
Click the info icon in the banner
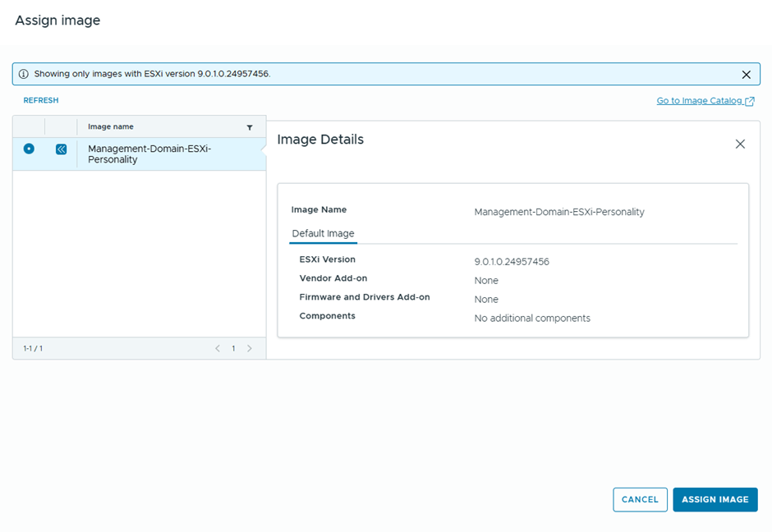coord(24,74)
